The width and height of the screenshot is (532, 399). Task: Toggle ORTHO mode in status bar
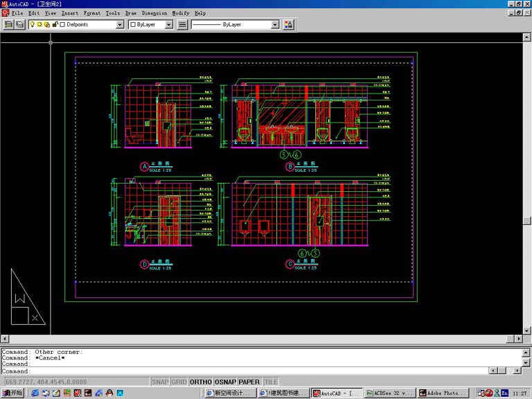(x=200, y=382)
